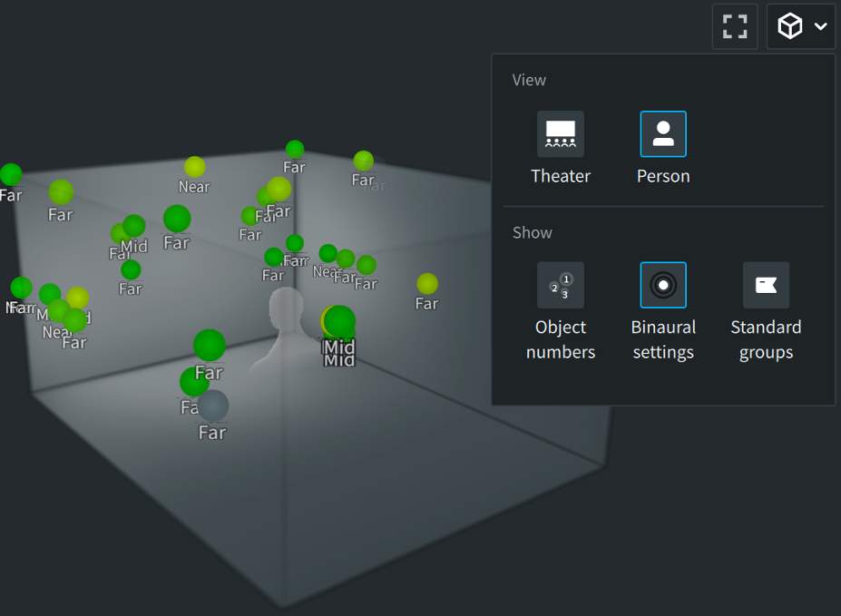Click the Theater label text

(561, 176)
